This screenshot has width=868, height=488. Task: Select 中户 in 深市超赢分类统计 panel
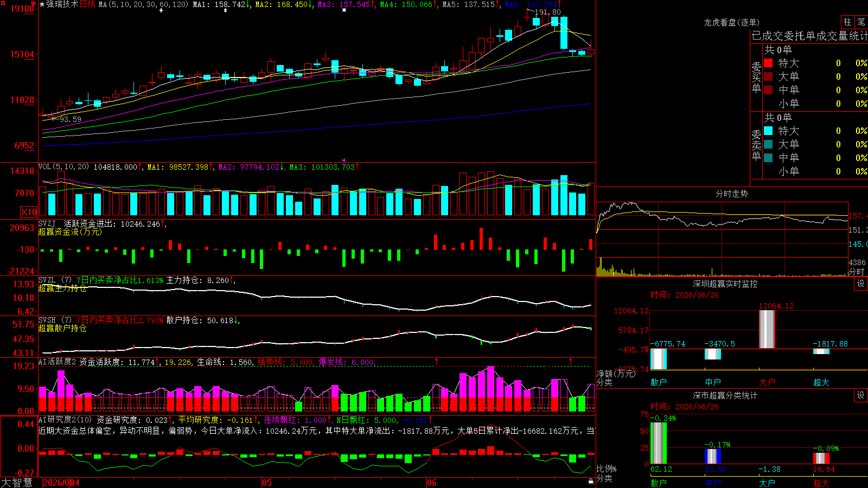713,483
